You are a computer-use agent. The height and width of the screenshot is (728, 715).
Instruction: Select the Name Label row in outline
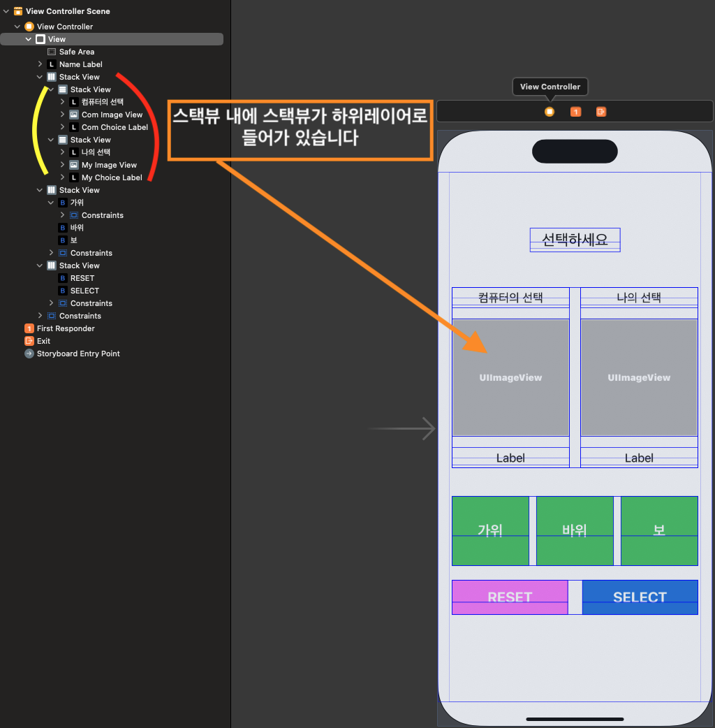click(x=112, y=64)
